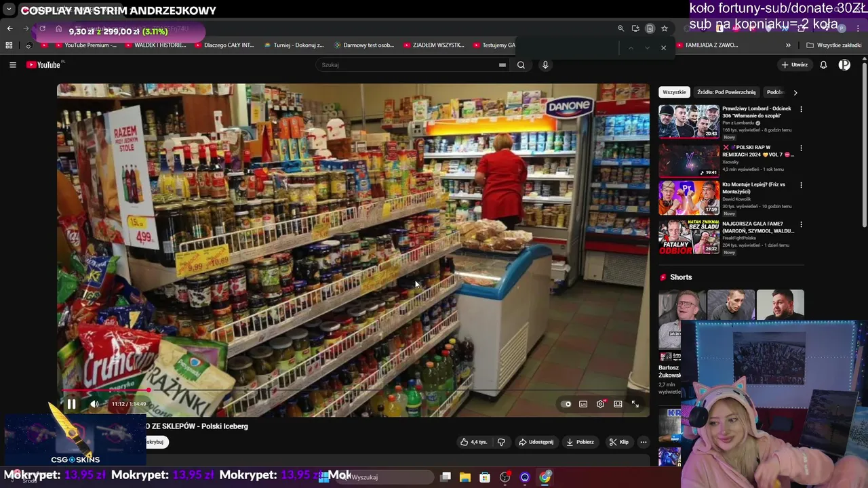Click the Pobierz download button
This screenshot has width=868, height=488.
point(580,442)
